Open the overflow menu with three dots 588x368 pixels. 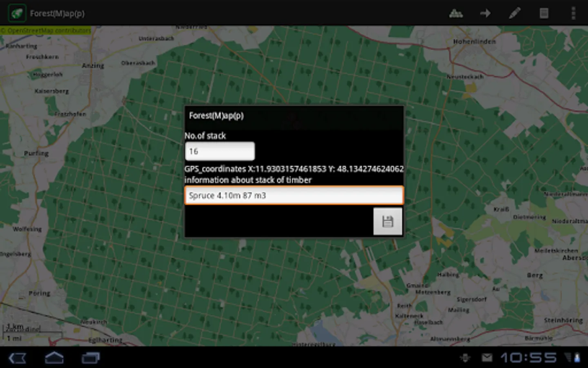coord(573,13)
